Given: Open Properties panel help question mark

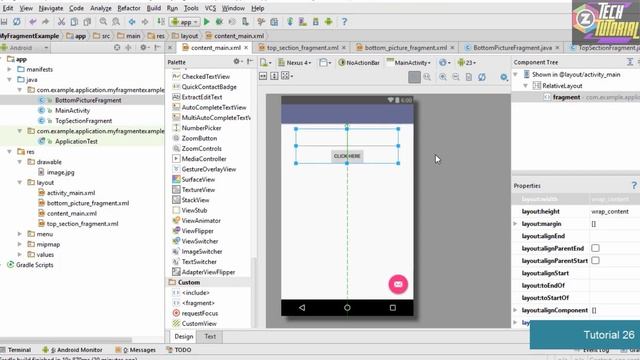Looking at the screenshot, I should pyautogui.click(x=634, y=186).
